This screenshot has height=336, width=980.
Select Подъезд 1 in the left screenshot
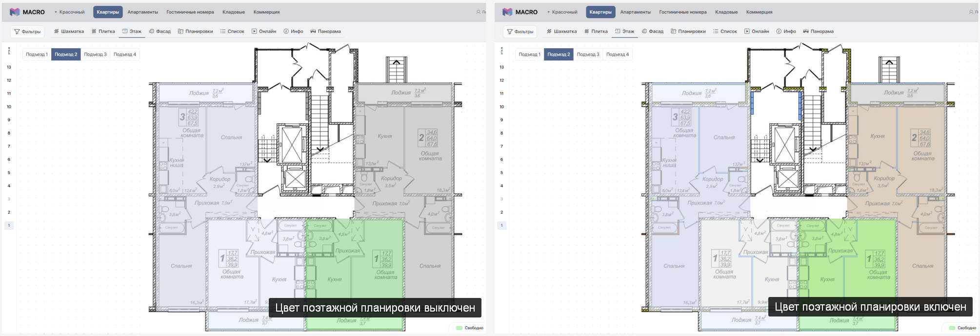click(37, 54)
